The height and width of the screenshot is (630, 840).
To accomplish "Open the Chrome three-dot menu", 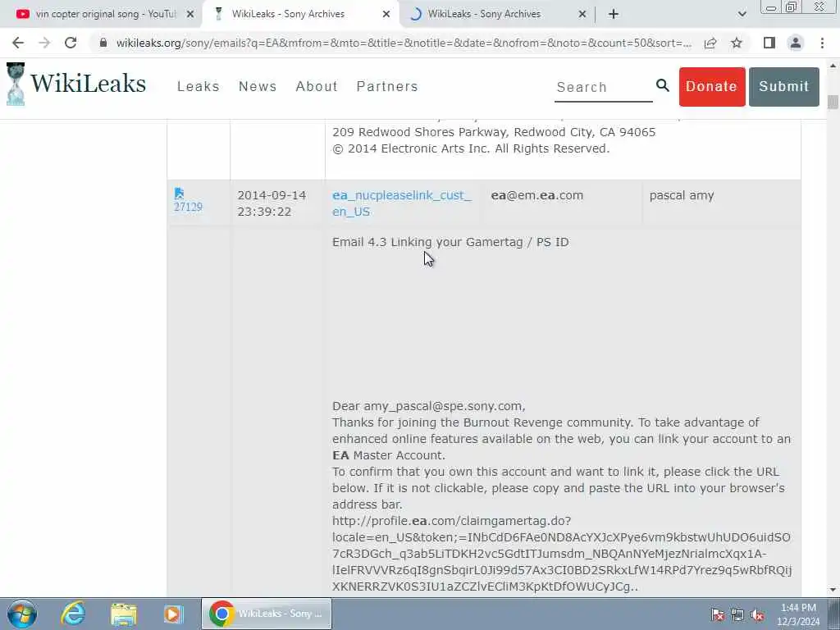I will [822, 43].
